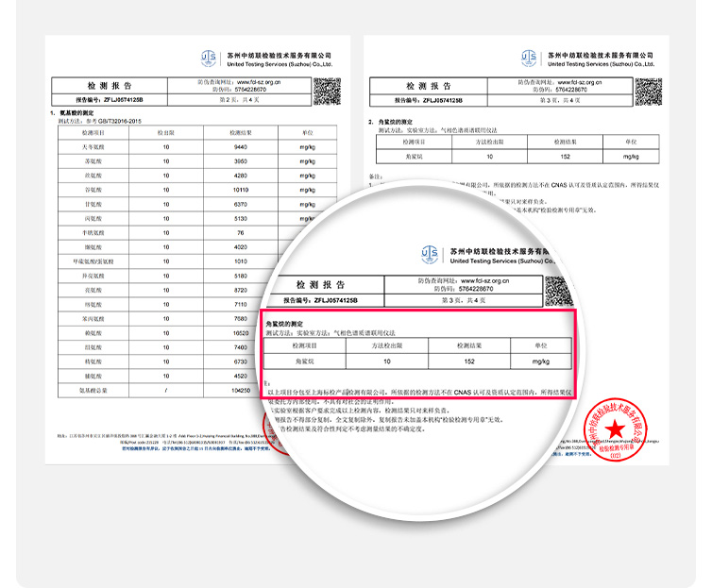712x588 pixels.
Task: Click the 第3页, 共4页 text in the magnified circle
Action: click(x=464, y=300)
